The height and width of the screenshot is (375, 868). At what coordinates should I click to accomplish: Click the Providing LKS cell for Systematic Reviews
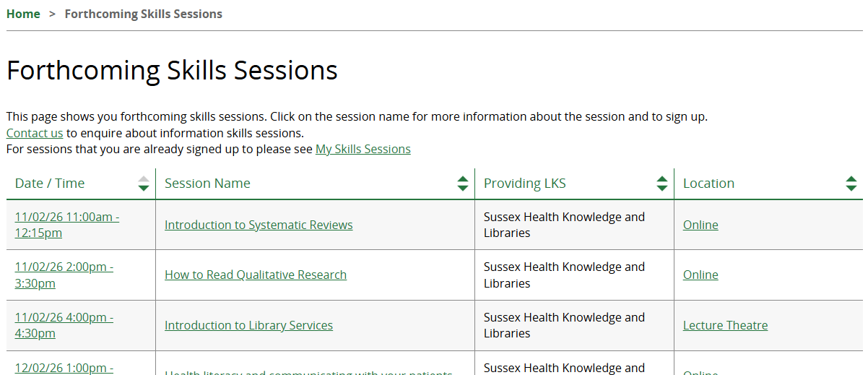coord(564,225)
